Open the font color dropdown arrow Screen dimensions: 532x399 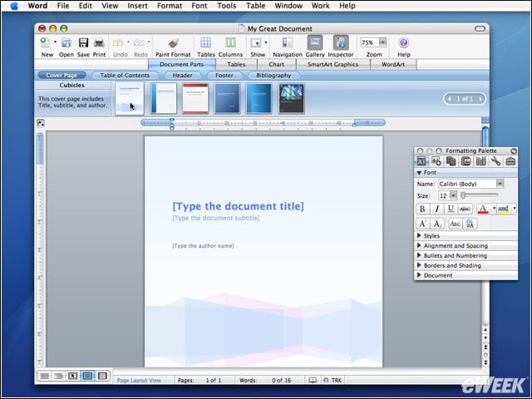point(494,209)
